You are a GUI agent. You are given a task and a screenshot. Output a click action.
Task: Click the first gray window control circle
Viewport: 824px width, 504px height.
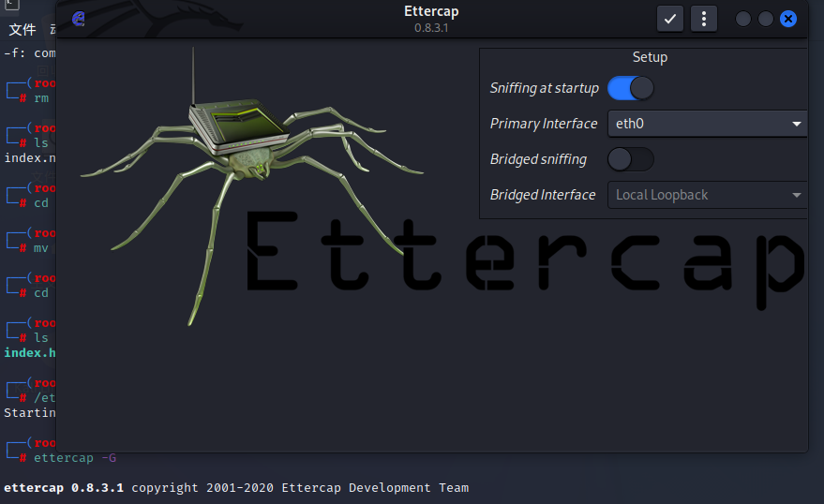(x=743, y=19)
